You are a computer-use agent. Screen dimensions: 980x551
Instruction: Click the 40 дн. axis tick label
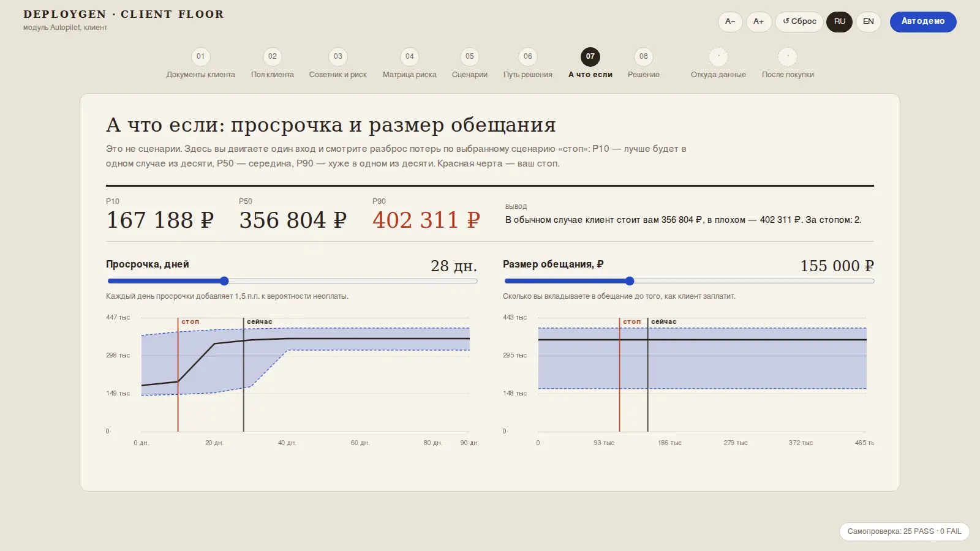[287, 443]
